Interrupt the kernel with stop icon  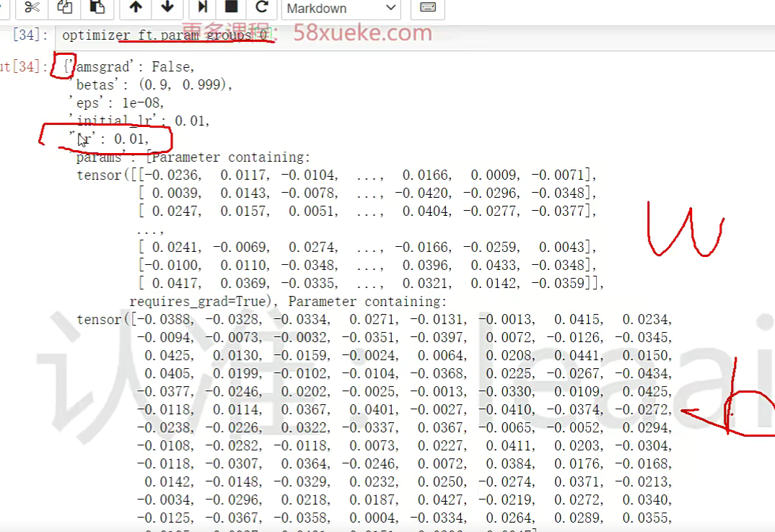tap(232, 8)
